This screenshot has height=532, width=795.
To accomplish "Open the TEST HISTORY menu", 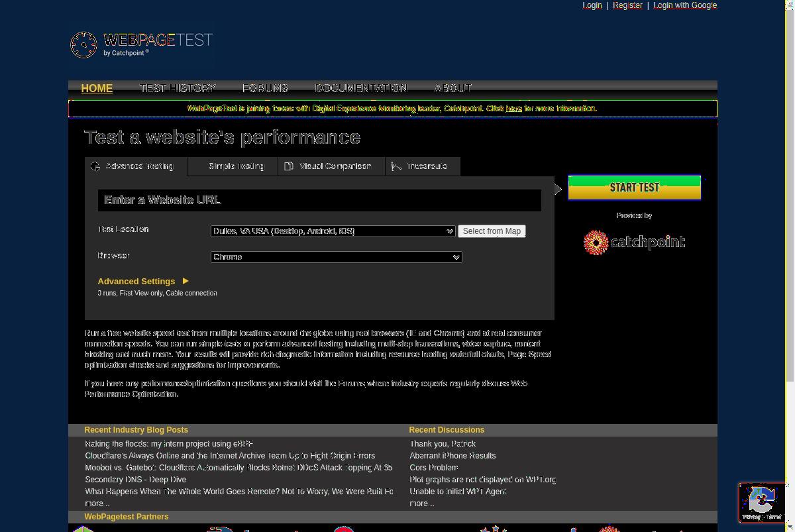I will tap(178, 88).
